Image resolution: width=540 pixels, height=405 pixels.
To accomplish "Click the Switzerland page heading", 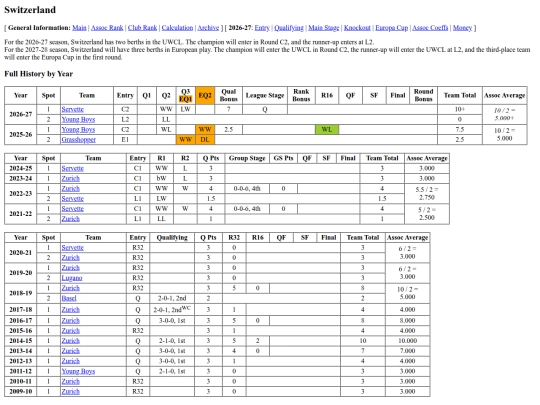I will (x=30, y=10).
